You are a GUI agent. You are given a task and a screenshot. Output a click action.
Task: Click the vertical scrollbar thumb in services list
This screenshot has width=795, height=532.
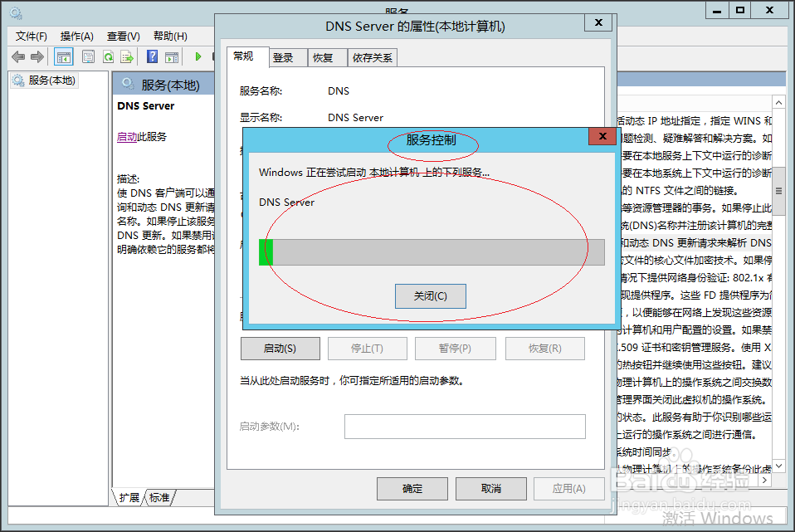pyautogui.click(x=778, y=191)
